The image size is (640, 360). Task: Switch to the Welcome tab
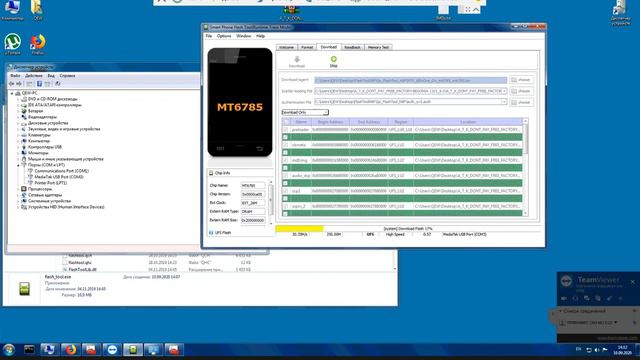pos(287,47)
